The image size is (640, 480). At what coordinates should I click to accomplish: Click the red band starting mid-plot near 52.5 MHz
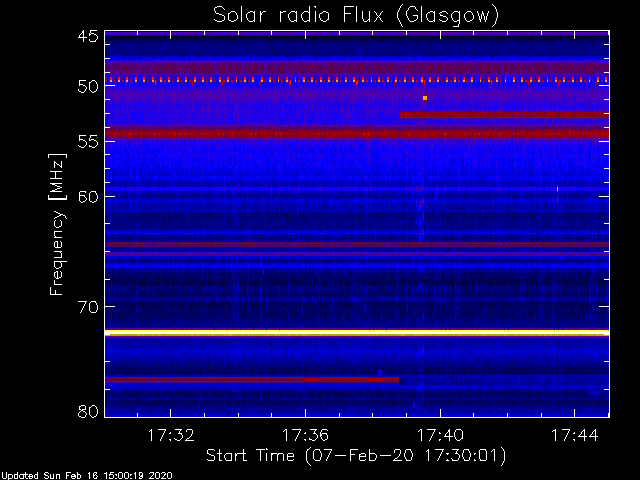[x=504, y=115]
